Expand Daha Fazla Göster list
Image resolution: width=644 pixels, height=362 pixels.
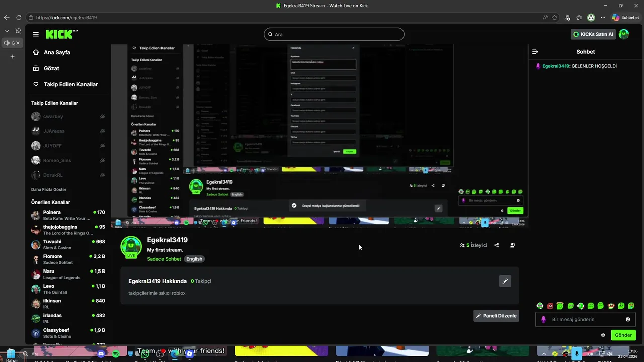[x=49, y=189]
